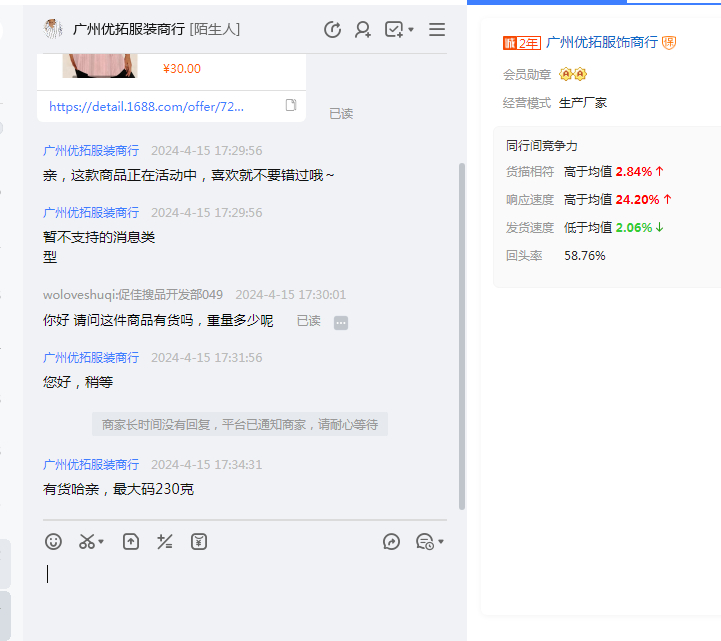Click the shop avatar in chat header
This screenshot has height=641, width=721.
coord(53,29)
